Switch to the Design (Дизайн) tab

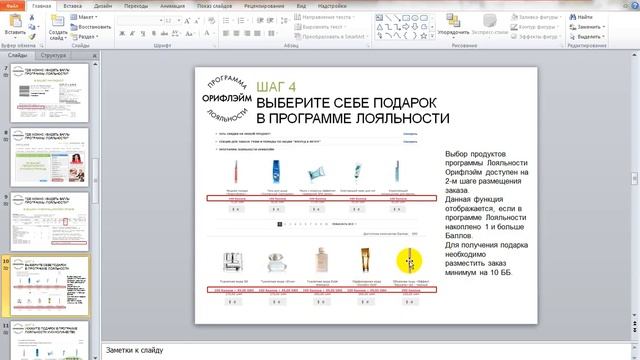pyautogui.click(x=103, y=6)
